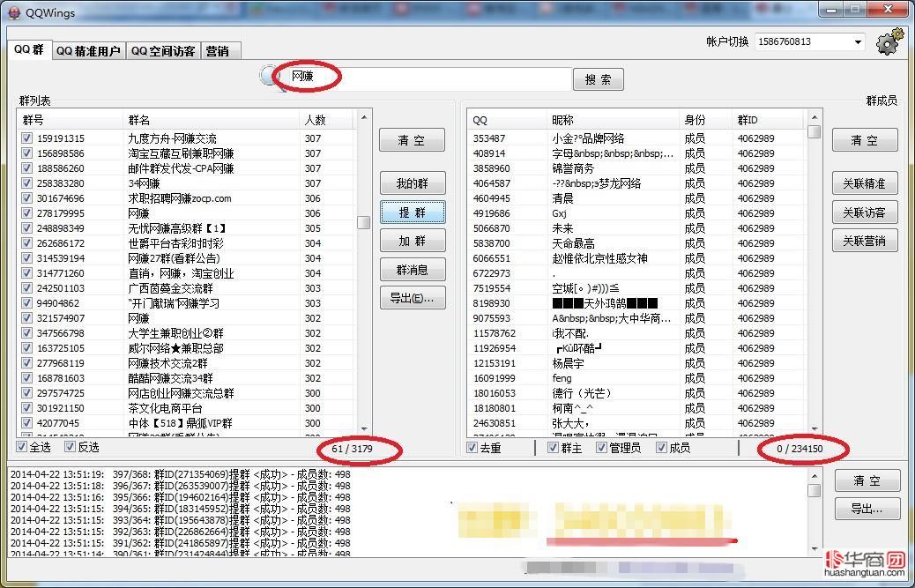Sort members by QQ column header
915x588 pixels.
point(508,120)
